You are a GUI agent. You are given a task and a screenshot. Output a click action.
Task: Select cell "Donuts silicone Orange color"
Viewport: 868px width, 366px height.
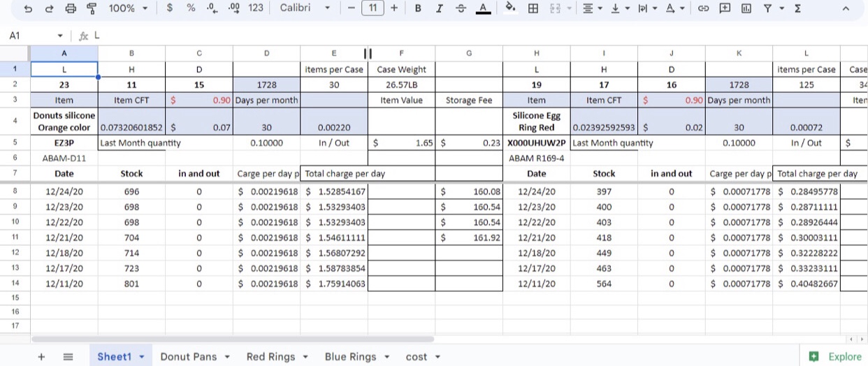(x=64, y=121)
